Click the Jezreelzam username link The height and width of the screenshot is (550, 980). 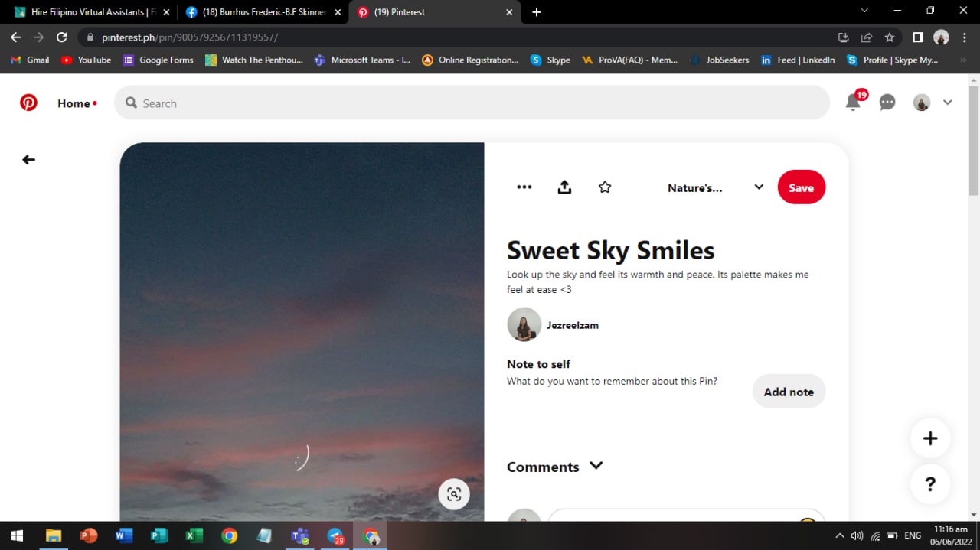pos(573,325)
